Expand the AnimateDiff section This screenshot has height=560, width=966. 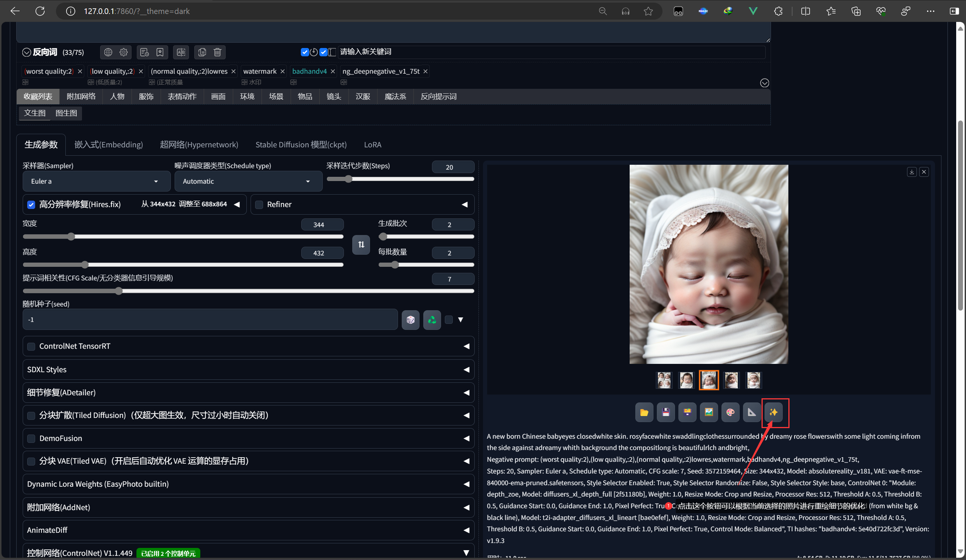(x=248, y=530)
